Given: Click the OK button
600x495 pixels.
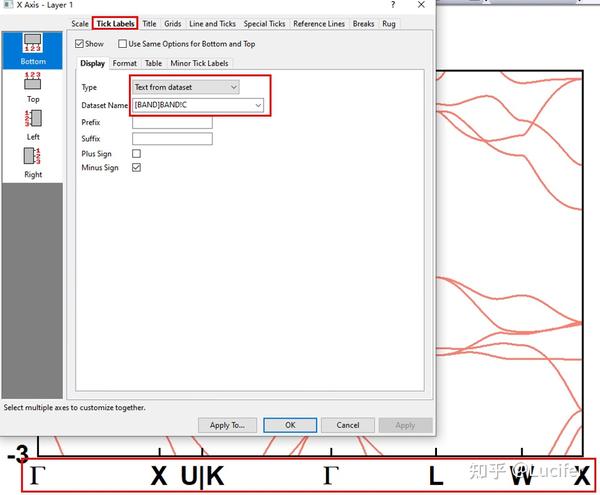Looking at the screenshot, I should coord(290,425).
